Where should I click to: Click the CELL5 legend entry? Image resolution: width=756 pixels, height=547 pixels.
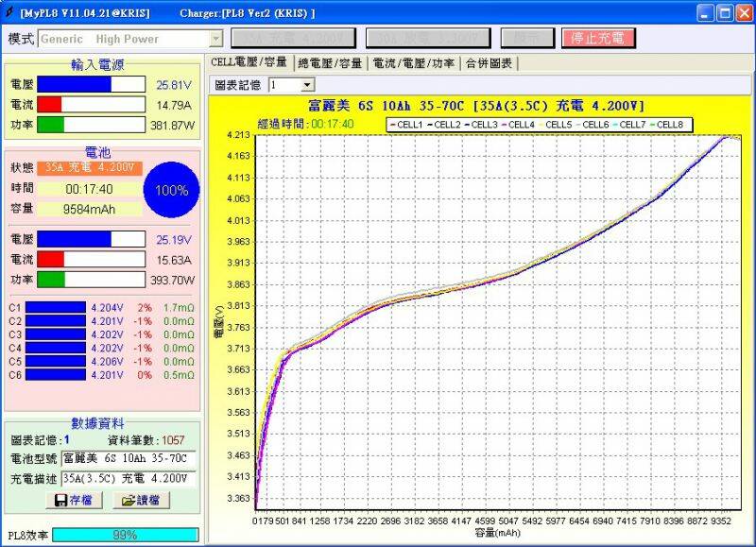pos(555,125)
